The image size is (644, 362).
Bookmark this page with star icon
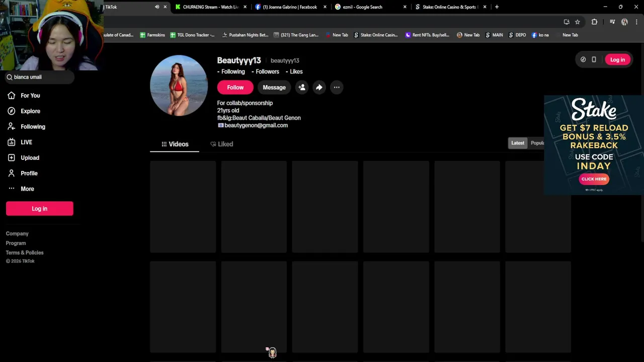pos(578,22)
